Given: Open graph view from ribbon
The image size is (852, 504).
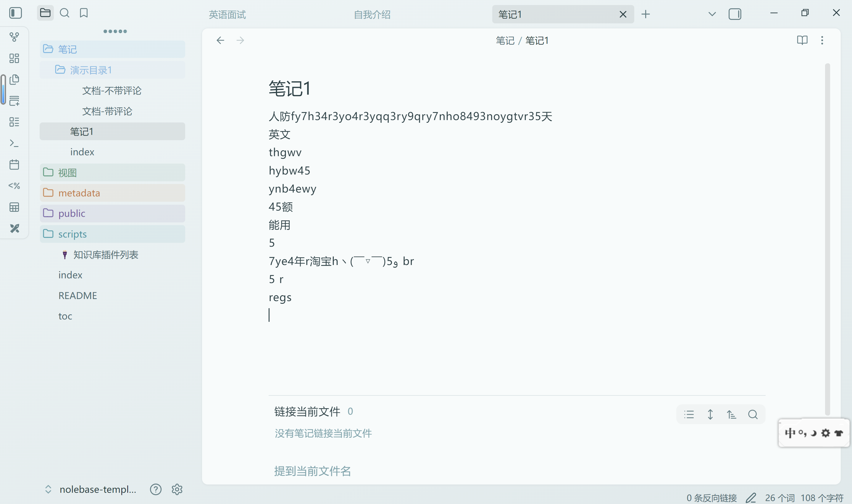Looking at the screenshot, I should point(14,37).
